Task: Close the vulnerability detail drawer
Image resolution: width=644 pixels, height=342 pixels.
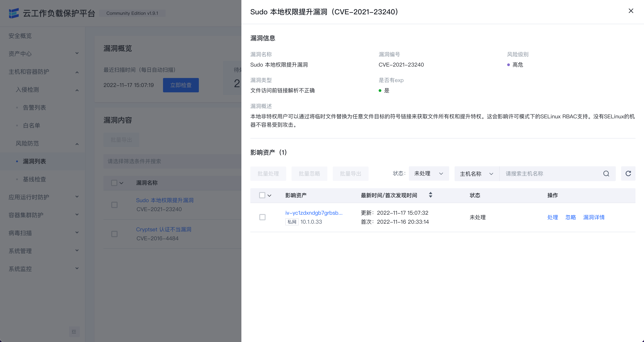Action: pos(631,11)
